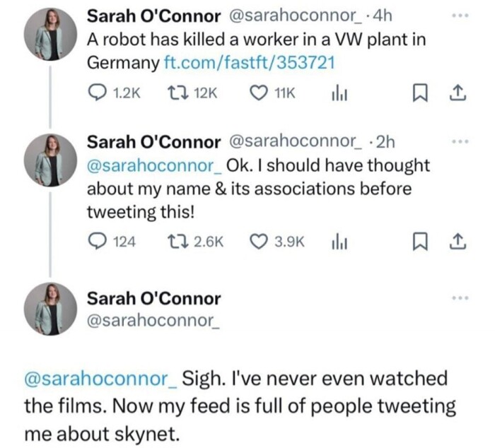The height and width of the screenshot is (448, 495).
Task: Share the first tweet about VW plant
Action: coord(457,93)
